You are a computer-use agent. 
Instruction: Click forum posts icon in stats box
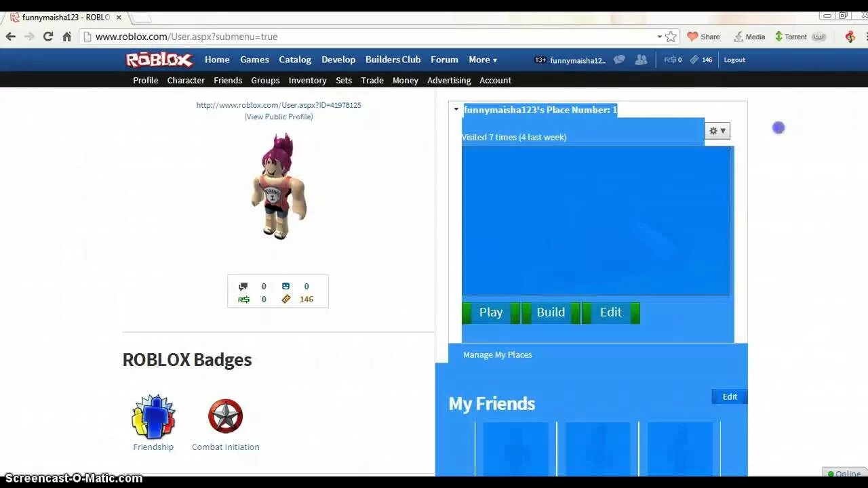[x=243, y=286]
